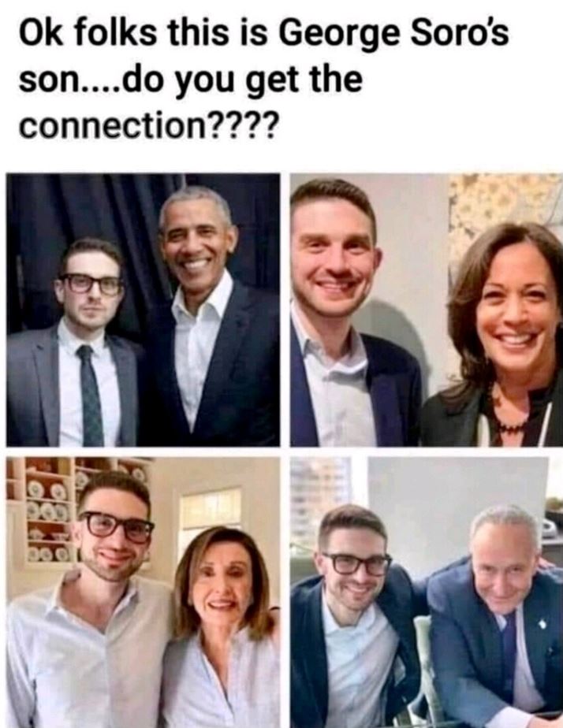Open the bottom-right photo with the city window
Screen dimensions: 563x728
click(427, 592)
